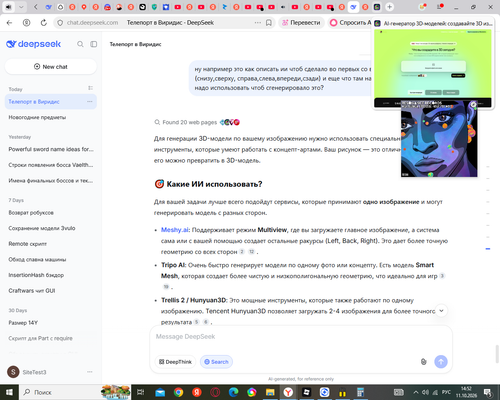This screenshot has width=500, height=400.
Task: Expand the 'Found 20 web pages' sources
Action: click(197, 122)
